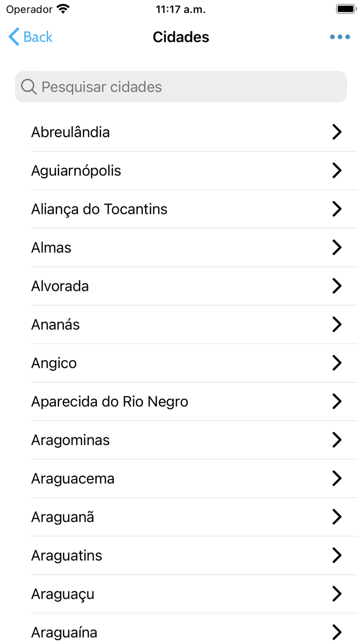
Task: Expand the Aparecida do Rio Negro disclosure arrow
Action: (337, 401)
